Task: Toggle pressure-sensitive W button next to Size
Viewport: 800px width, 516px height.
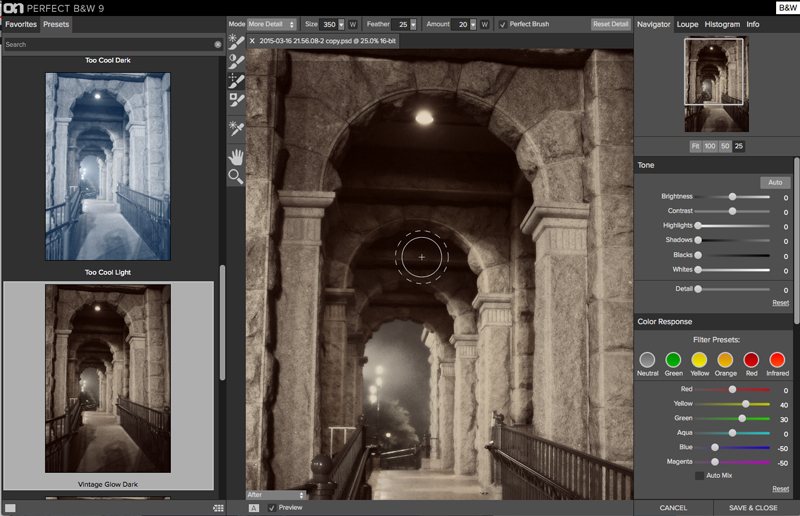Action: click(x=353, y=23)
